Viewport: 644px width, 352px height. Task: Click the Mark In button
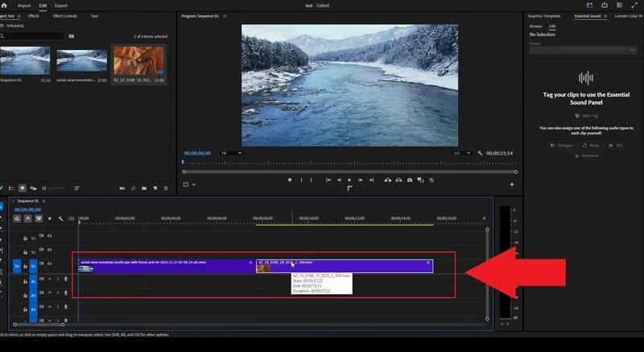point(301,180)
